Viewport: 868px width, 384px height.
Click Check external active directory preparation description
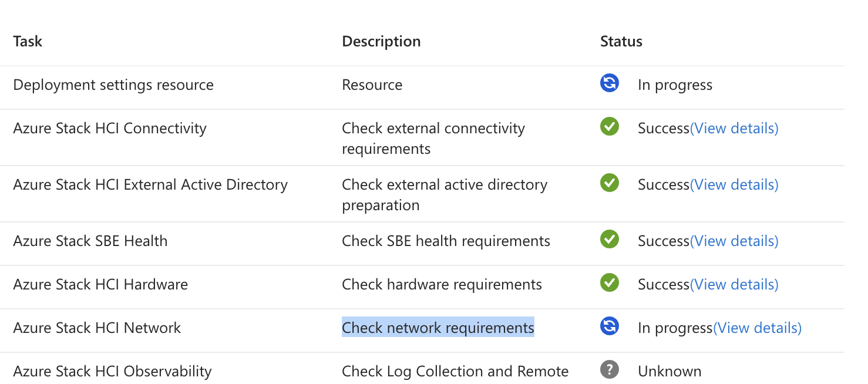click(445, 194)
